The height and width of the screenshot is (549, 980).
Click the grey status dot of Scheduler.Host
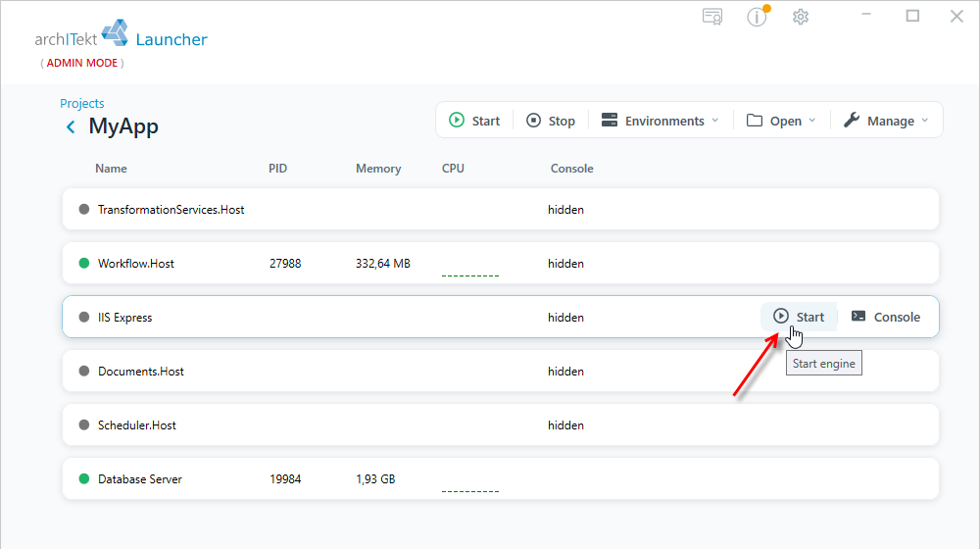point(83,425)
